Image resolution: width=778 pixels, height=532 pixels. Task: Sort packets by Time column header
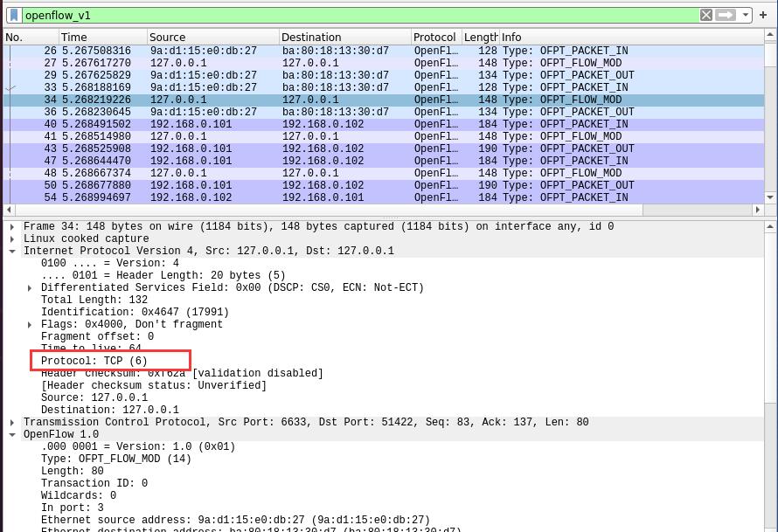(102, 38)
